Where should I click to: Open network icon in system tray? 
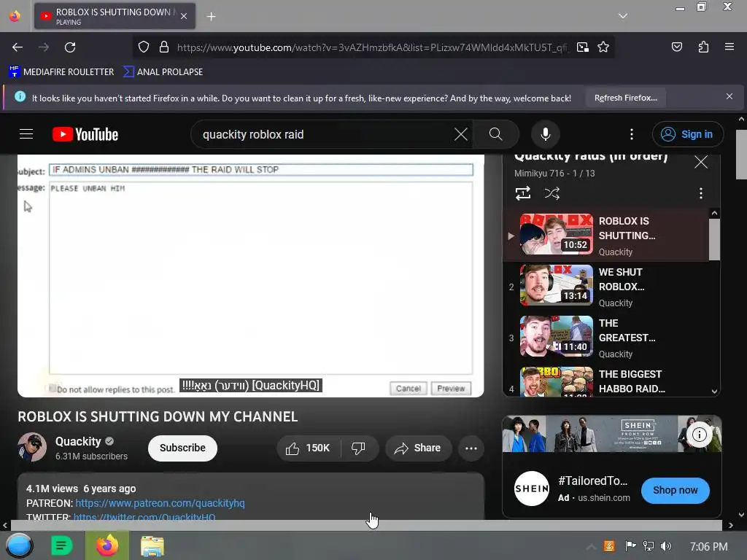(648, 546)
